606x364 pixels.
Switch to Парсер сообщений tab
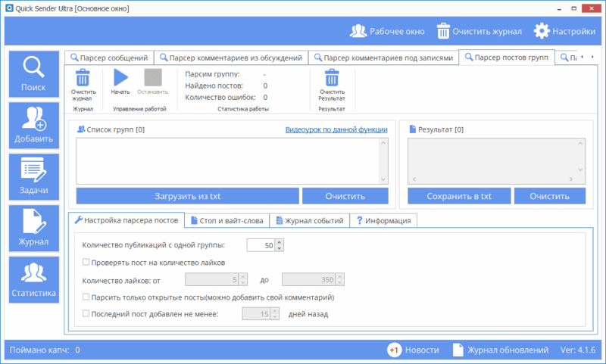(110, 58)
